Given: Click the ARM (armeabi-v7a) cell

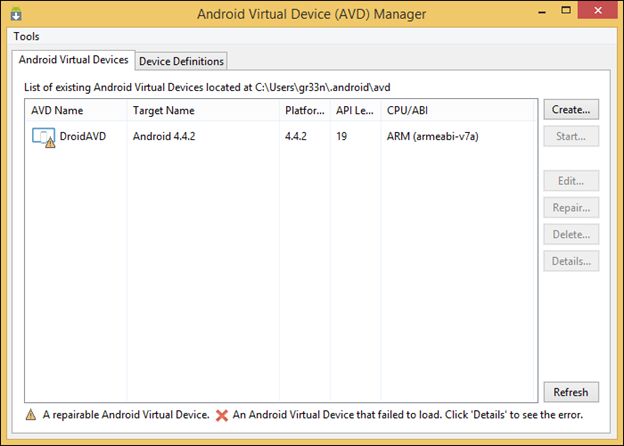Looking at the screenshot, I should tap(433, 136).
